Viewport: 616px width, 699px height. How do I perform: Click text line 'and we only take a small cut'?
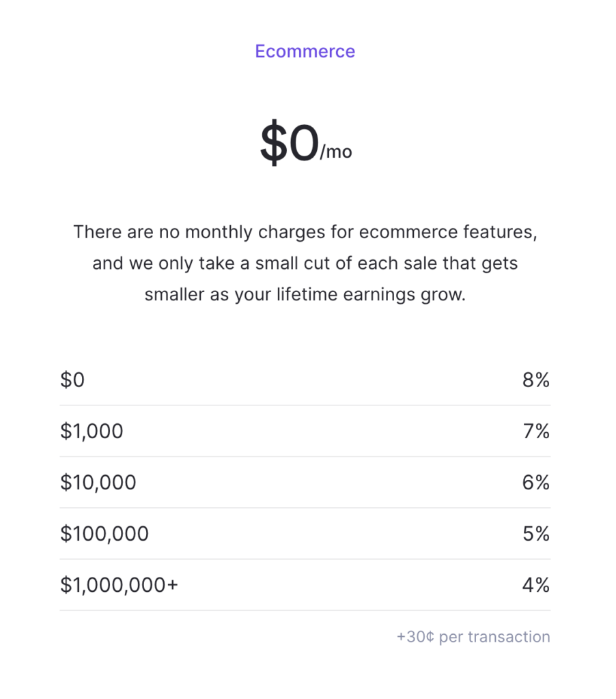coord(305,263)
